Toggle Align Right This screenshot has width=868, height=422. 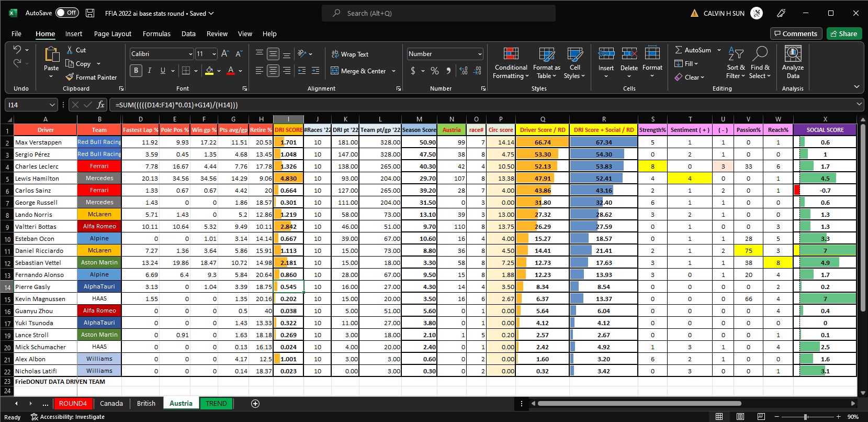[x=287, y=70]
